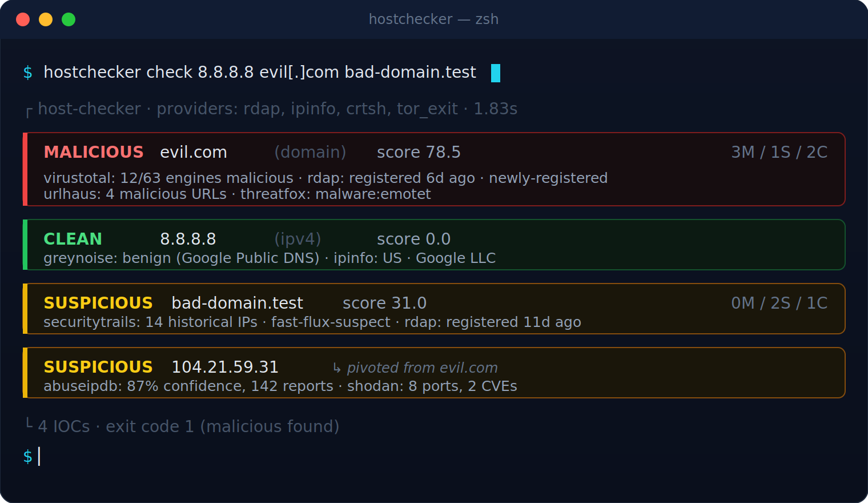Click 'pivoted from evil.com' note

point(423,368)
